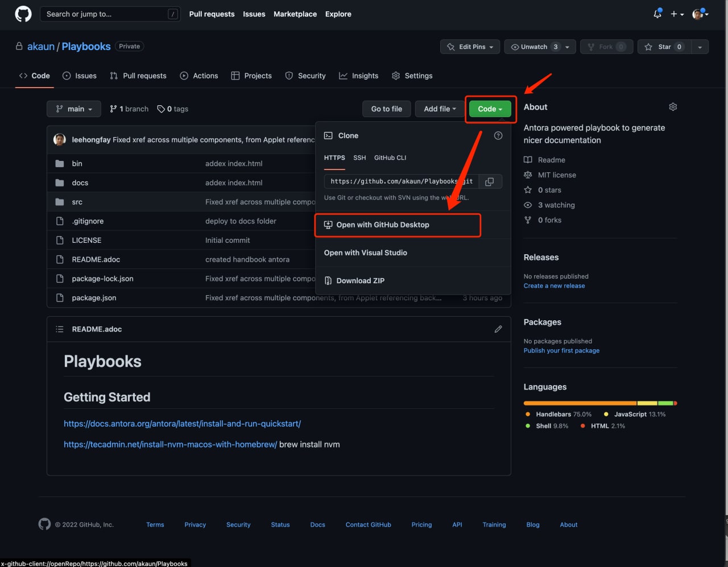Click the docs folder icon
728x567 pixels.
pyautogui.click(x=60, y=183)
